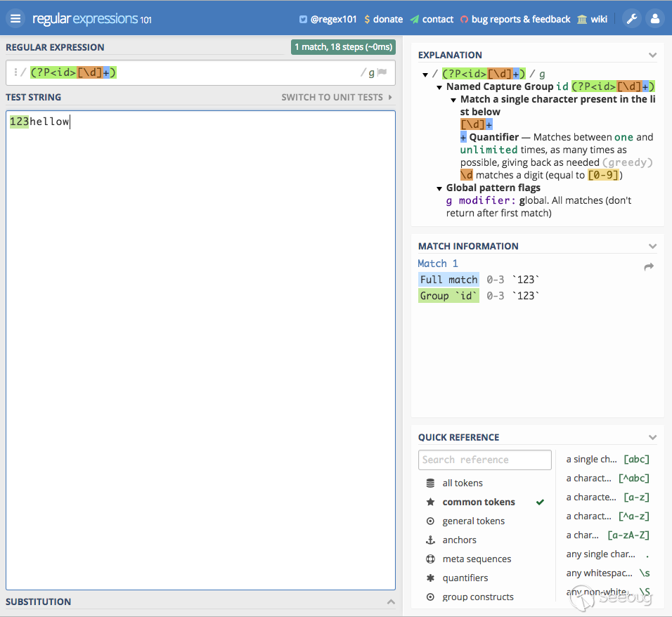Click the group constructs circle icon

[430, 597]
